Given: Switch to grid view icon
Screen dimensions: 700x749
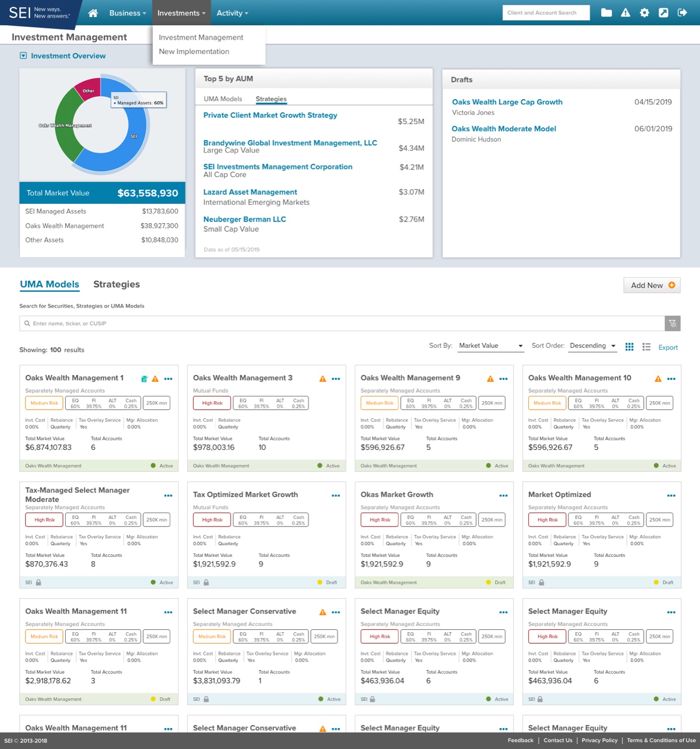Looking at the screenshot, I should tap(629, 347).
